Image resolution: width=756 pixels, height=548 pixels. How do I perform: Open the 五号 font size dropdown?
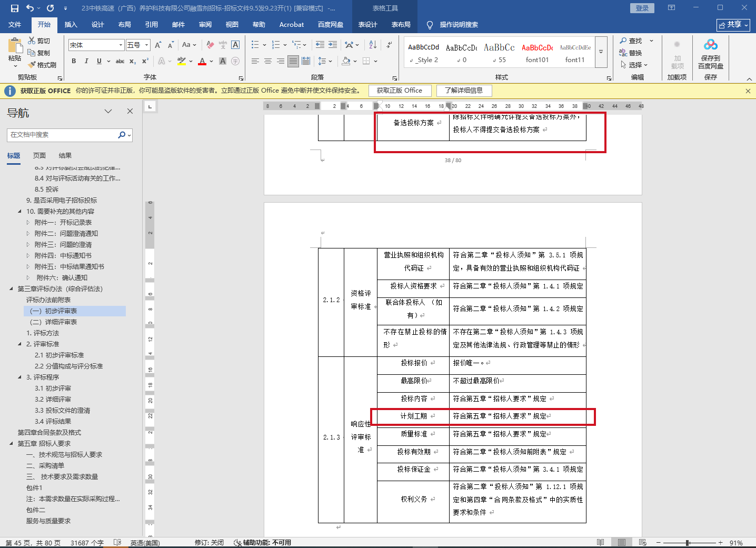(x=147, y=45)
